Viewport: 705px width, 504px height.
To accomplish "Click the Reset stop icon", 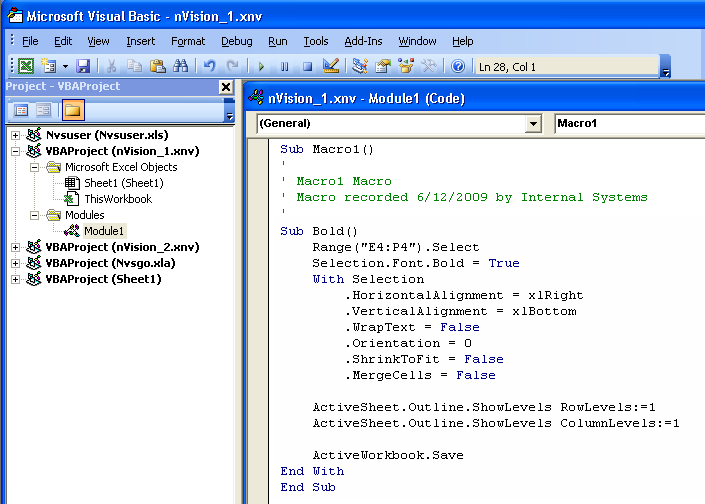I will click(x=308, y=67).
